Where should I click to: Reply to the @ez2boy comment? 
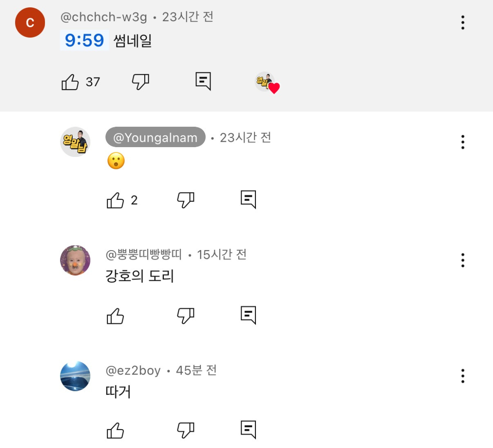(x=248, y=429)
